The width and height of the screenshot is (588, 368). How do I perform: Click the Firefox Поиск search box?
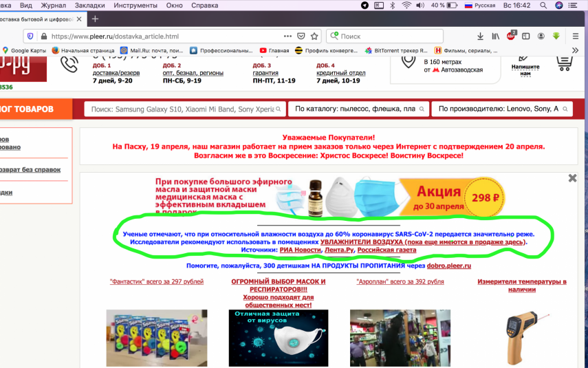[x=384, y=36]
